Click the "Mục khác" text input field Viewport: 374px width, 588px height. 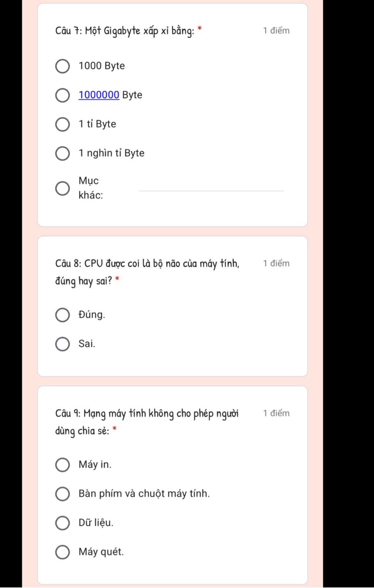[211, 185]
